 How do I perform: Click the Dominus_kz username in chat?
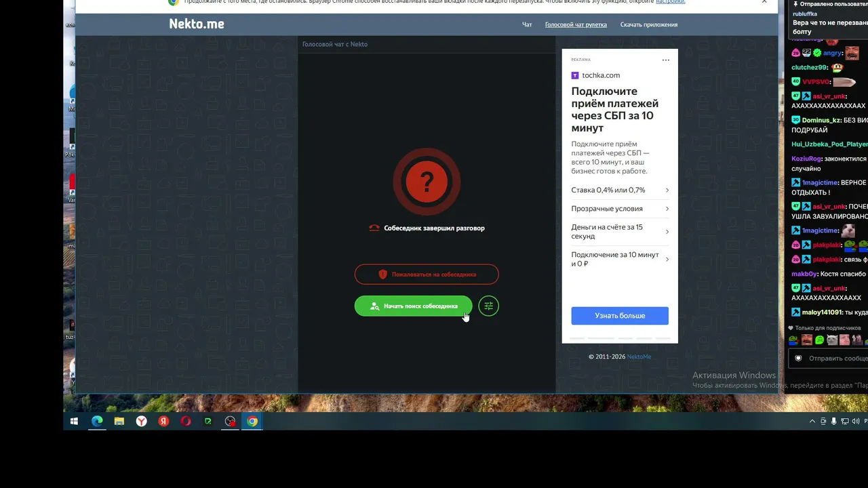[821, 121]
